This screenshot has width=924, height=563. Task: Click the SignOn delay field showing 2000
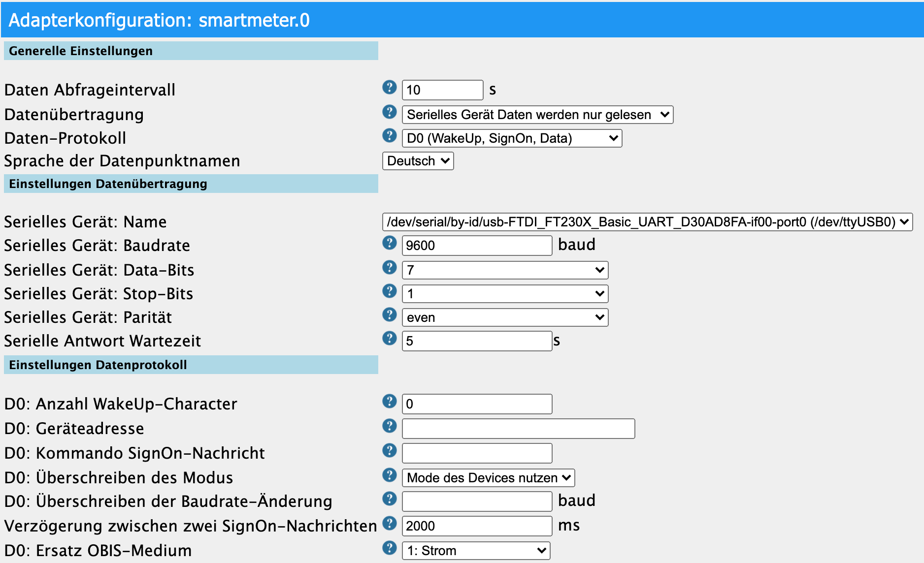pos(477,526)
